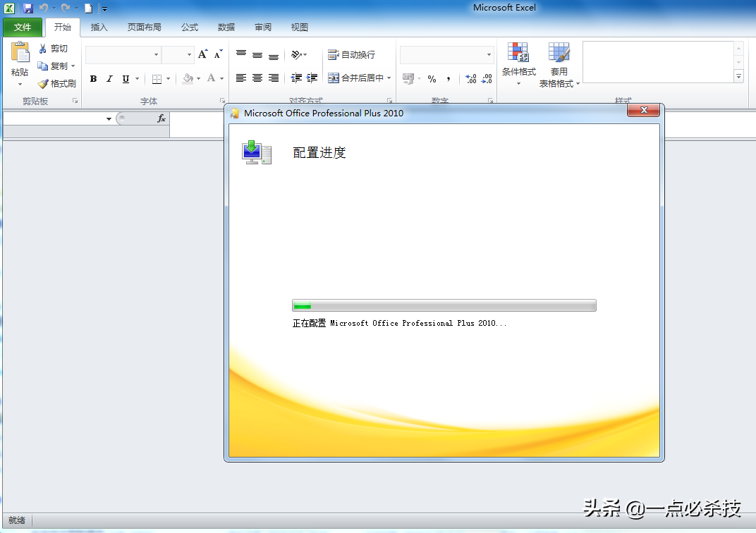Click the Increase Indent icon
This screenshot has height=533, width=756.
click(x=312, y=78)
